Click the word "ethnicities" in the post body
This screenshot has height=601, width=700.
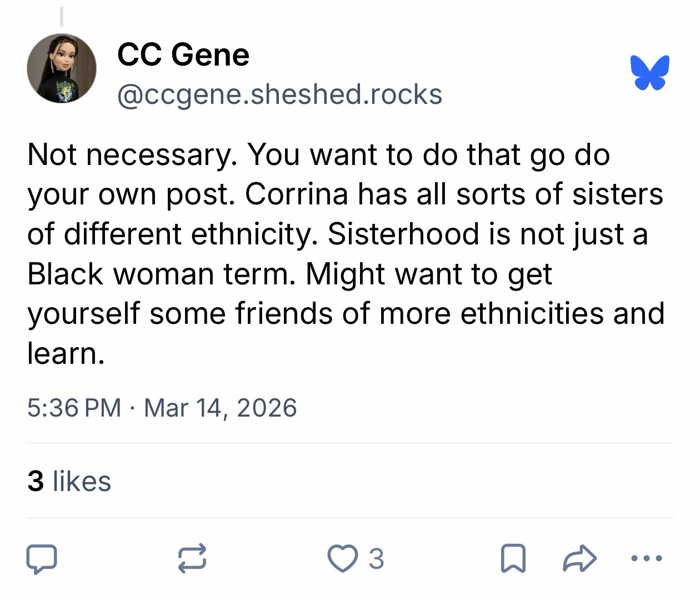(x=533, y=313)
